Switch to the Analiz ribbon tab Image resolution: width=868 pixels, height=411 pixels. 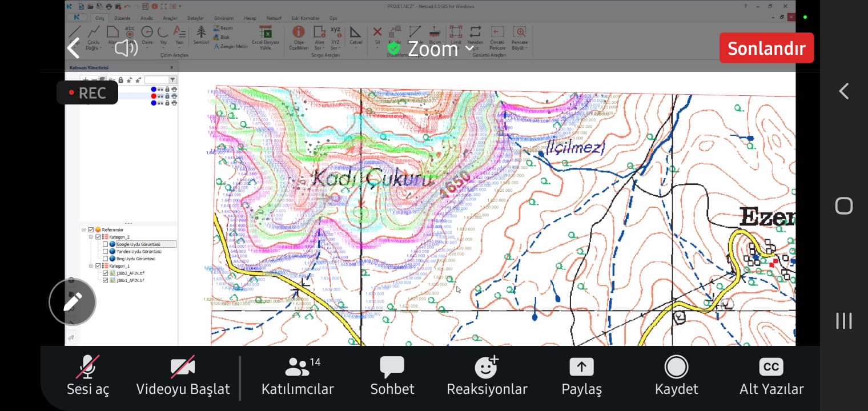[x=147, y=18]
